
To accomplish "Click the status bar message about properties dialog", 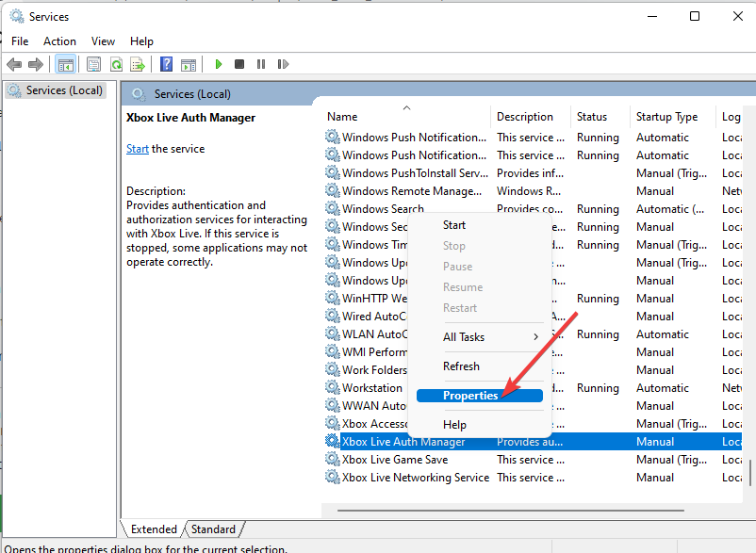I will coord(145,548).
